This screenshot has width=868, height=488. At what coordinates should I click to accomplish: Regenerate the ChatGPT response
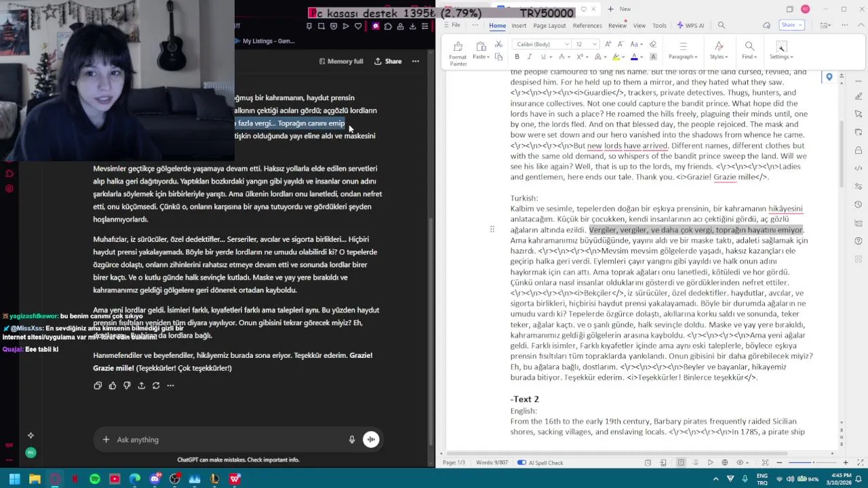(x=156, y=386)
